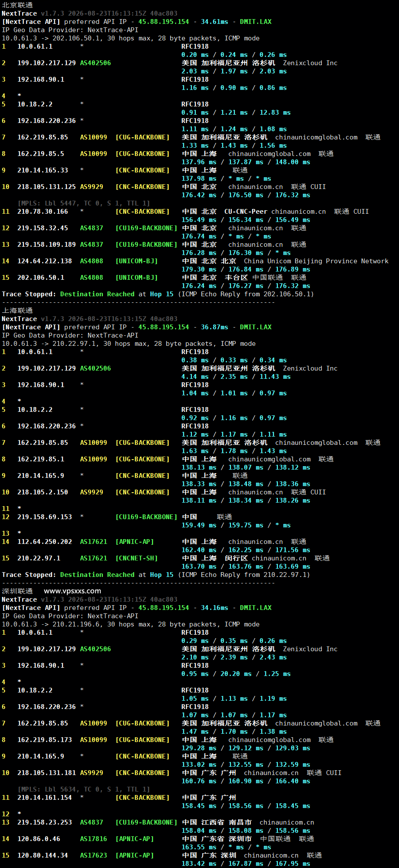Select the 148.00 ms latency value
The width and height of the screenshot is (399, 868).
click(x=293, y=162)
